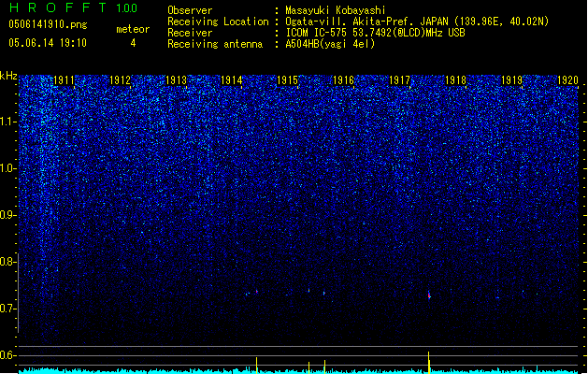Viewport: 588px width, 374px height.
Task: Click the 1920 time marker
Action: pyautogui.click(x=567, y=80)
